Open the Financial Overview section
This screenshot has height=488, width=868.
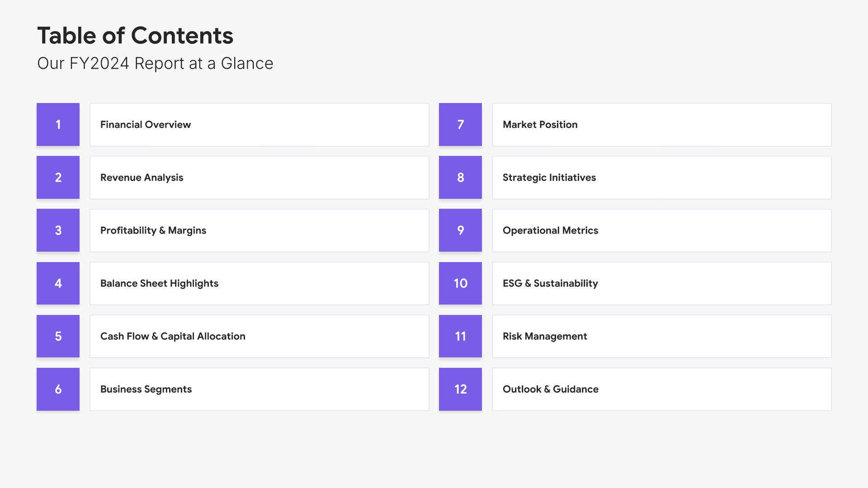tap(259, 124)
